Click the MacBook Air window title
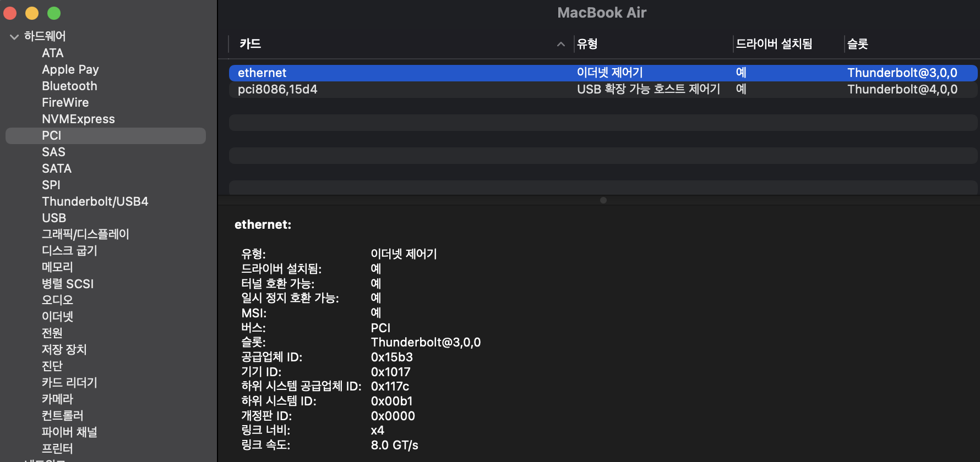The height and width of the screenshot is (462, 980). [602, 13]
